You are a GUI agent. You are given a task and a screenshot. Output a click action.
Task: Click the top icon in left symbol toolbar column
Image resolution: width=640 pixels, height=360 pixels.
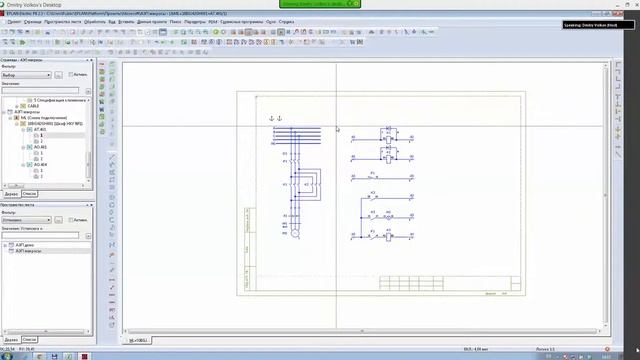102,64
